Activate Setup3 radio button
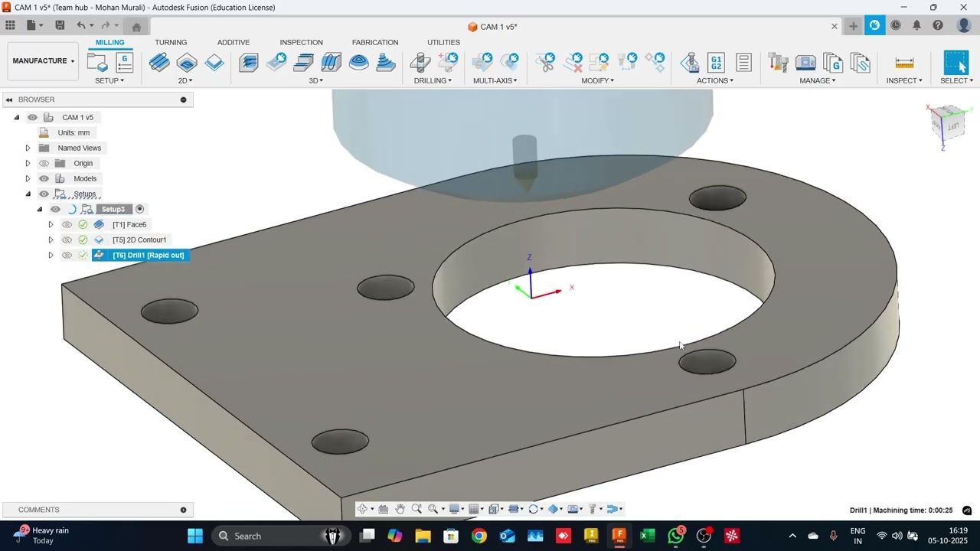The image size is (980, 551). click(139, 209)
